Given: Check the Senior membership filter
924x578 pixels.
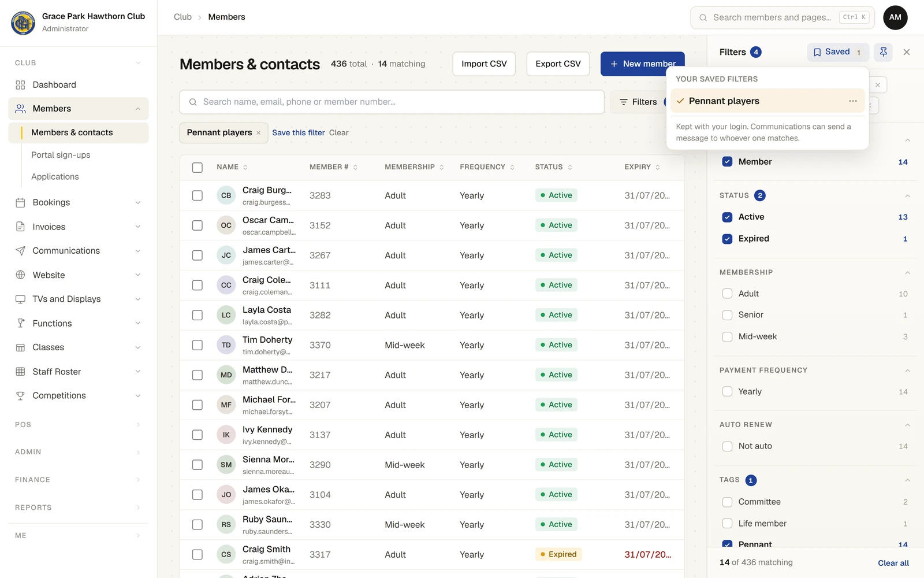Looking at the screenshot, I should pos(728,315).
